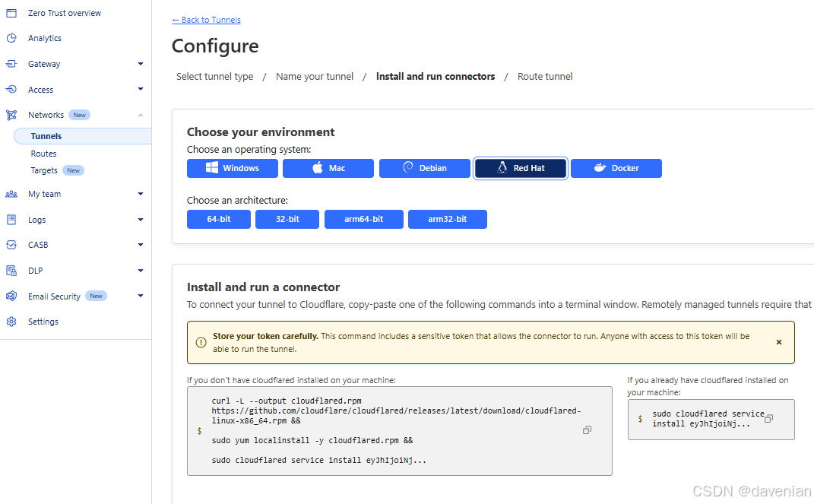Expand the Gateway menu

(x=141, y=64)
